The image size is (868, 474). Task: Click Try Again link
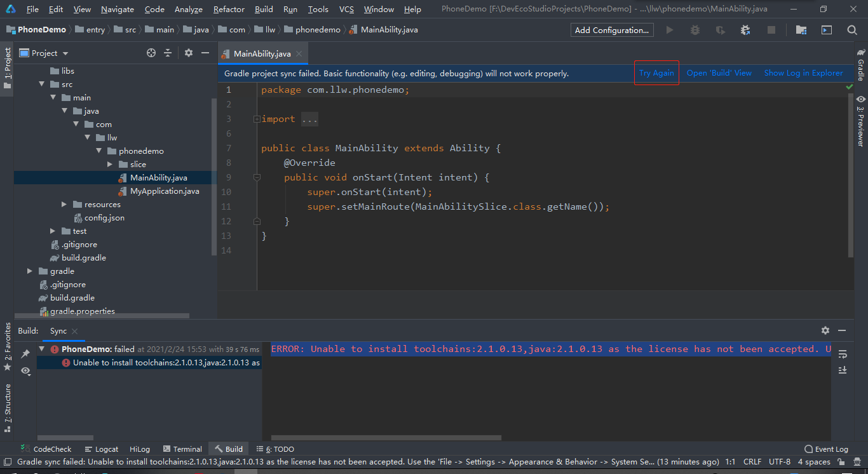[x=656, y=73]
